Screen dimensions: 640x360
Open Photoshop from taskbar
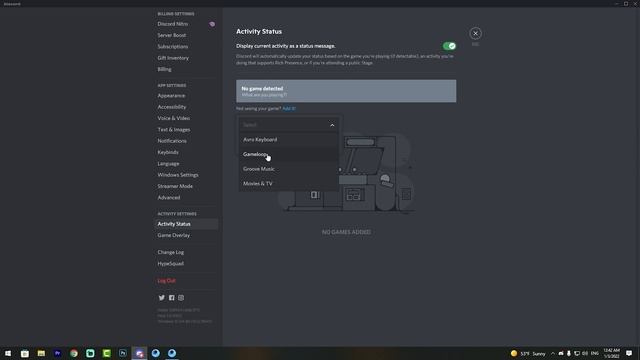[x=123, y=353]
